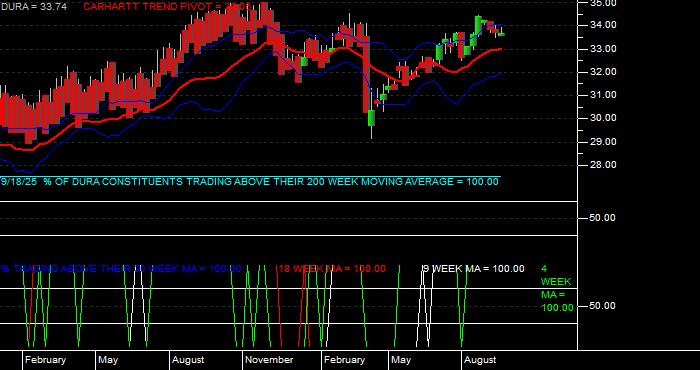700x370 pixels.
Task: Click the 200 week moving average caption
Action: (x=250, y=182)
